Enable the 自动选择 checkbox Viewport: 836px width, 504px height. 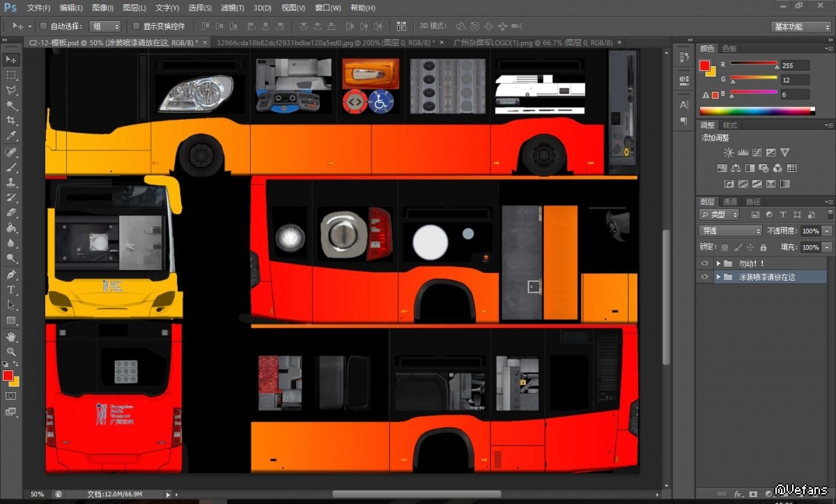point(43,26)
